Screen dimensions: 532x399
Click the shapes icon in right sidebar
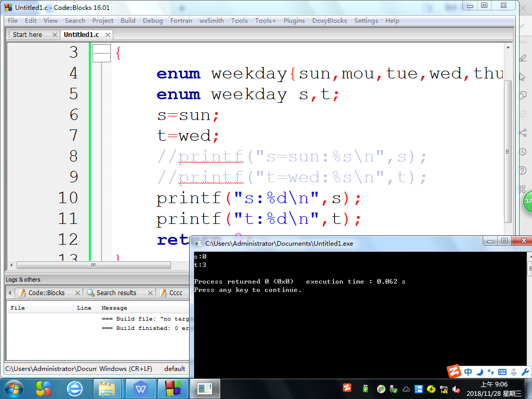(x=523, y=96)
